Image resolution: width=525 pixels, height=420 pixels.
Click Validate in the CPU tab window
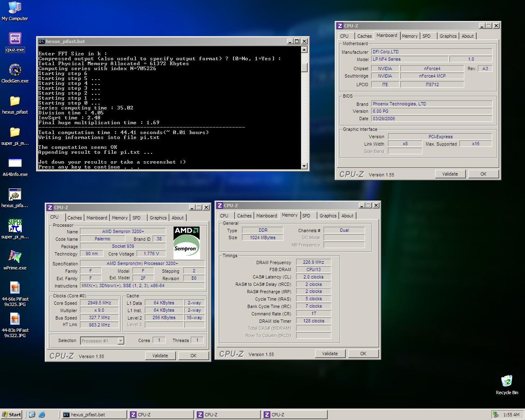(160, 356)
